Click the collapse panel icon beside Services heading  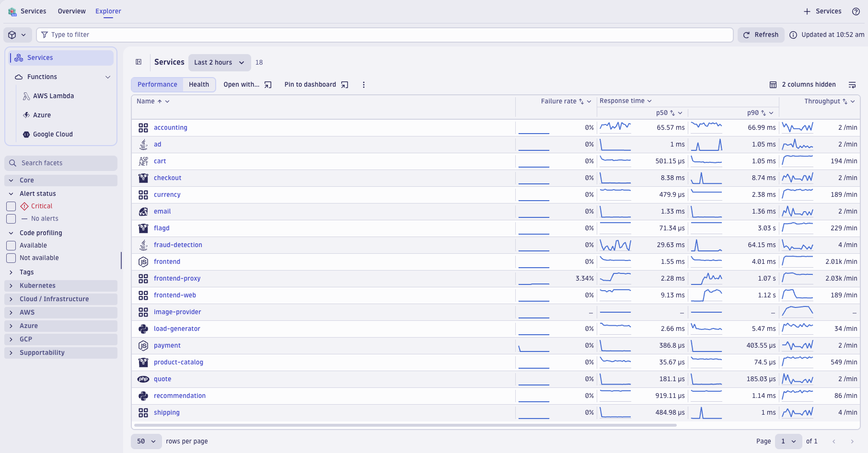[x=139, y=62]
